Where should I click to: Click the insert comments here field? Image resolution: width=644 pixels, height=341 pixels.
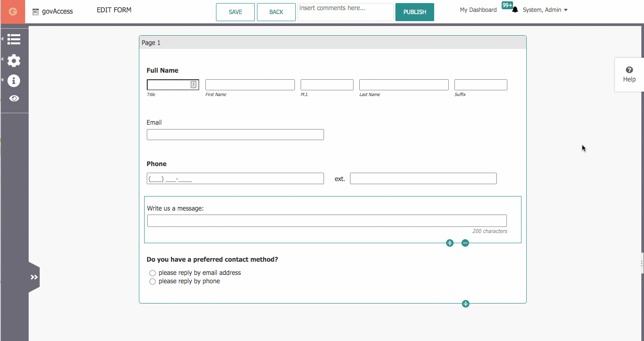click(345, 12)
